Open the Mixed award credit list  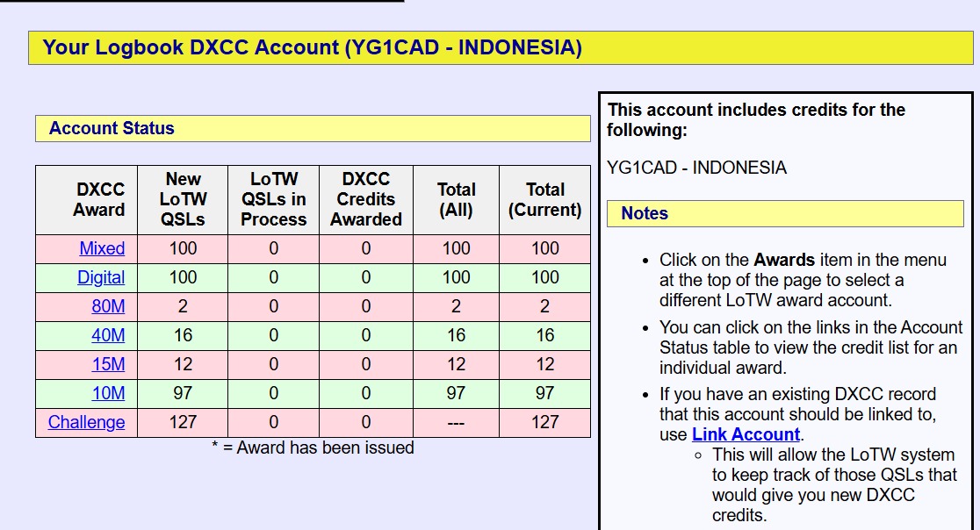click(102, 248)
